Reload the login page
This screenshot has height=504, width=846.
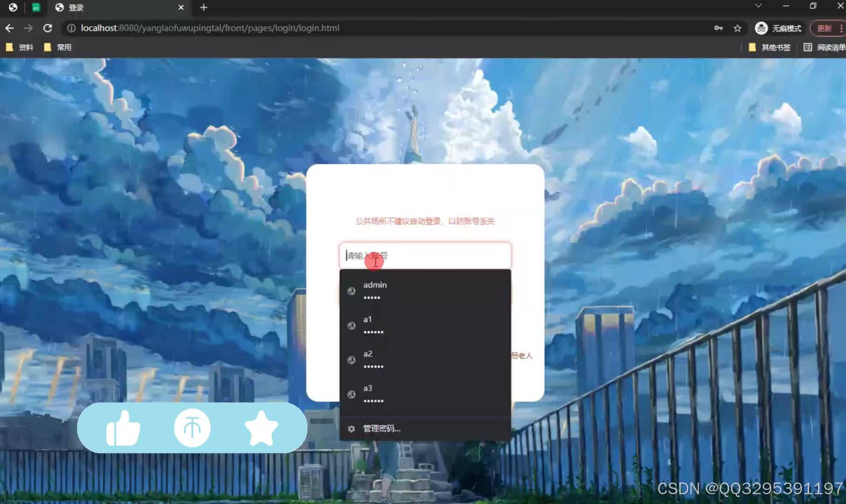pos(48,28)
